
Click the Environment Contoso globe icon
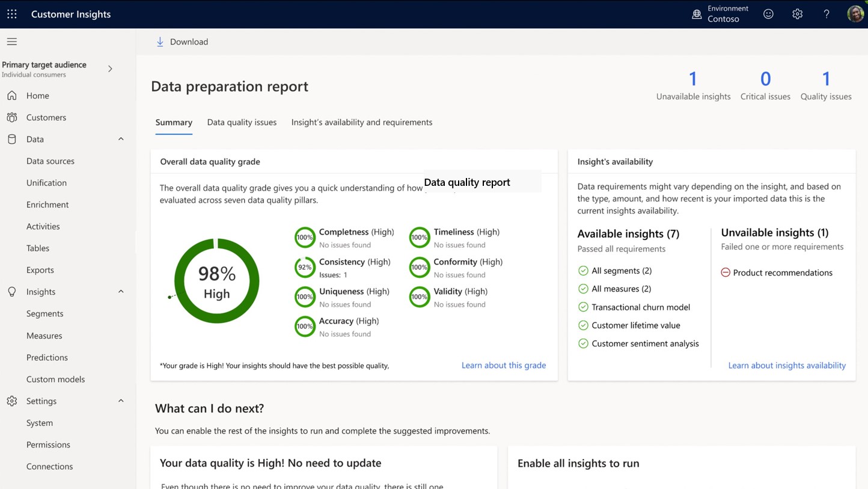pyautogui.click(x=696, y=13)
